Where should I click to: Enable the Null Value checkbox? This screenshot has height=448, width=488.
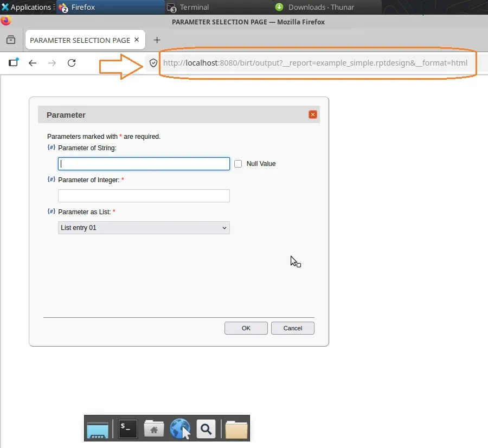pos(238,164)
